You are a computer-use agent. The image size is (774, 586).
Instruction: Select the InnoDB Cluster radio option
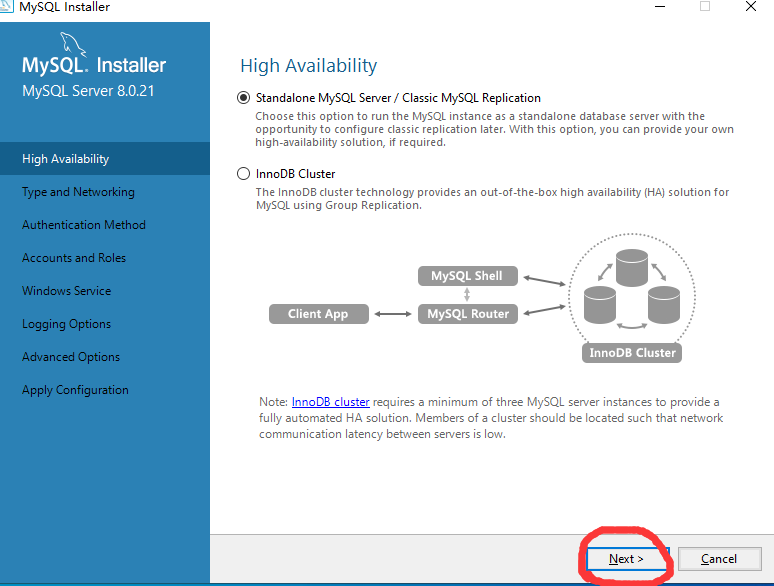243,174
